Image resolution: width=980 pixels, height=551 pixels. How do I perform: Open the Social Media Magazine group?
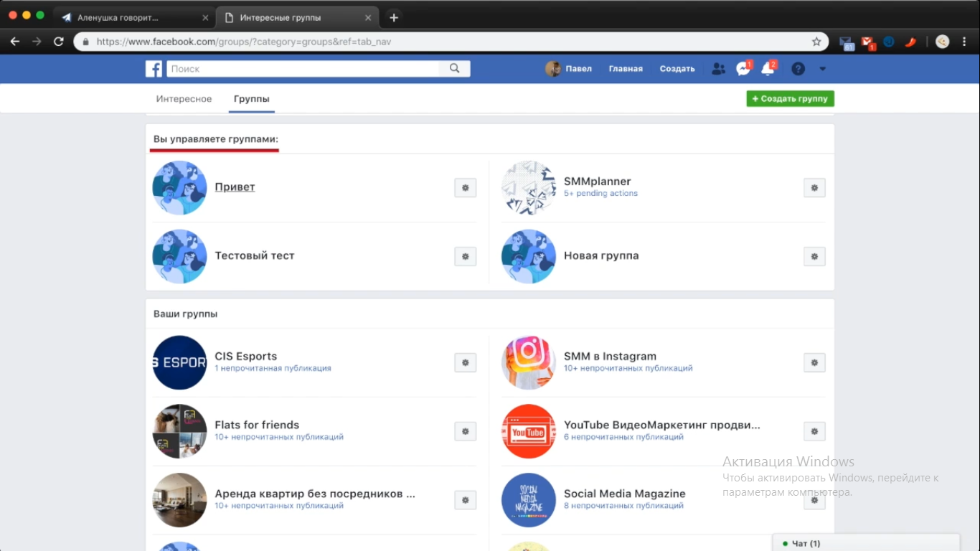point(625,494)
